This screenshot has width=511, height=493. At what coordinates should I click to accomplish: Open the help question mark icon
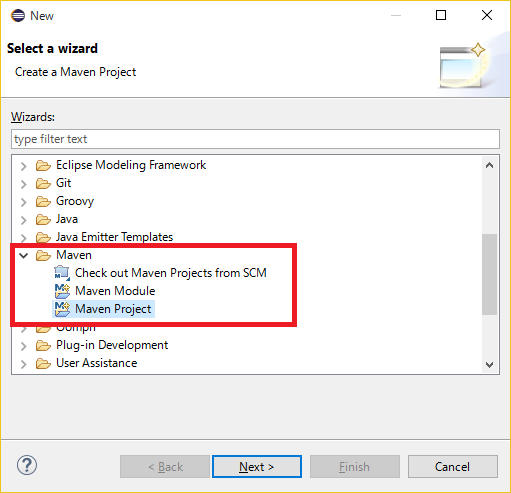click(x=27, y=465)
